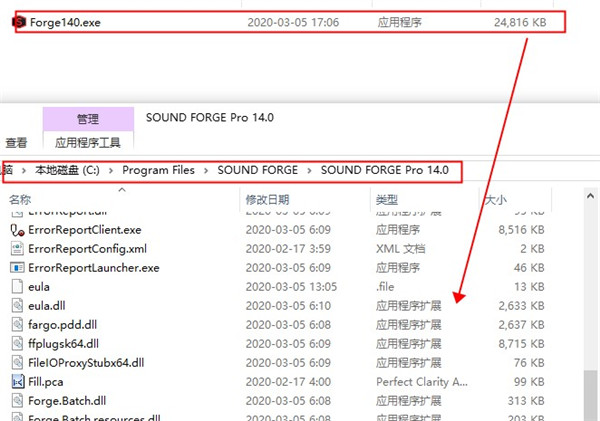Click SOUND FORGE Pro 14.0 breadcrumb segment

(385, 170)
